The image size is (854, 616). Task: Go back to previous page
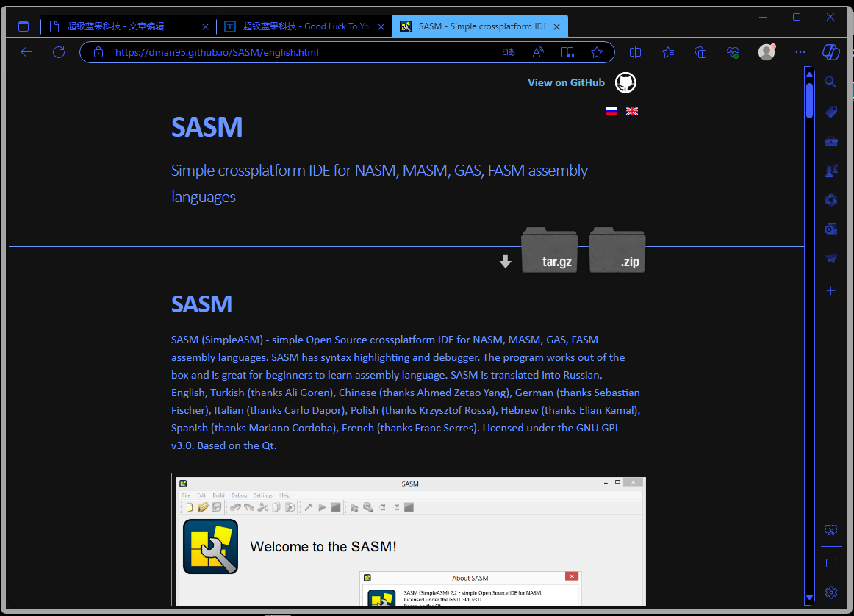coord(26,52)
